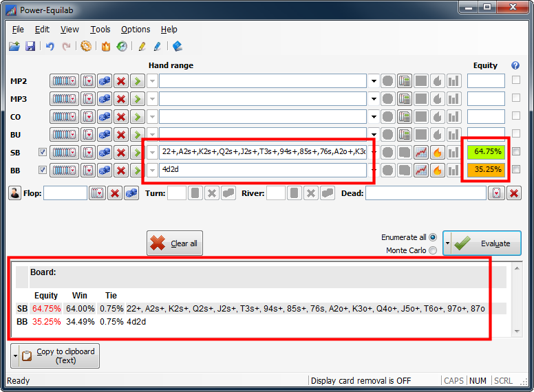The height and width of the screenshot is (392, 534).
Task: Tick the checkbox right of SB equity
Action: click(516, 151)
